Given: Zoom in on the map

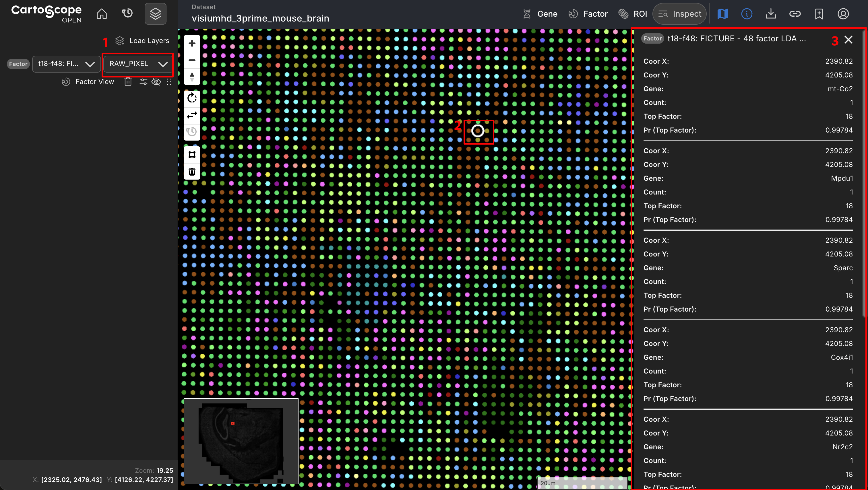Looking at the screenshot, I should 192,43.
